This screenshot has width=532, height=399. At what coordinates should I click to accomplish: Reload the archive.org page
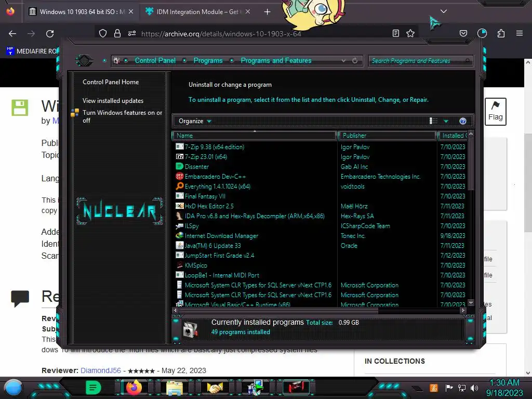point(50,34)
